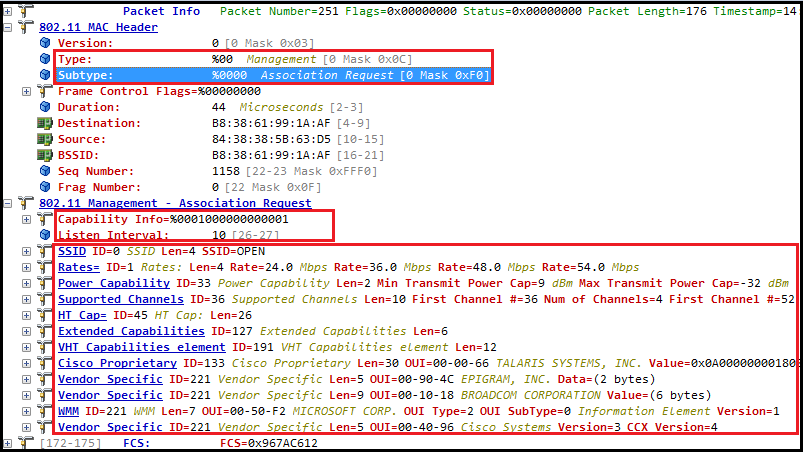Click the cube icon beside Version field

45,43
